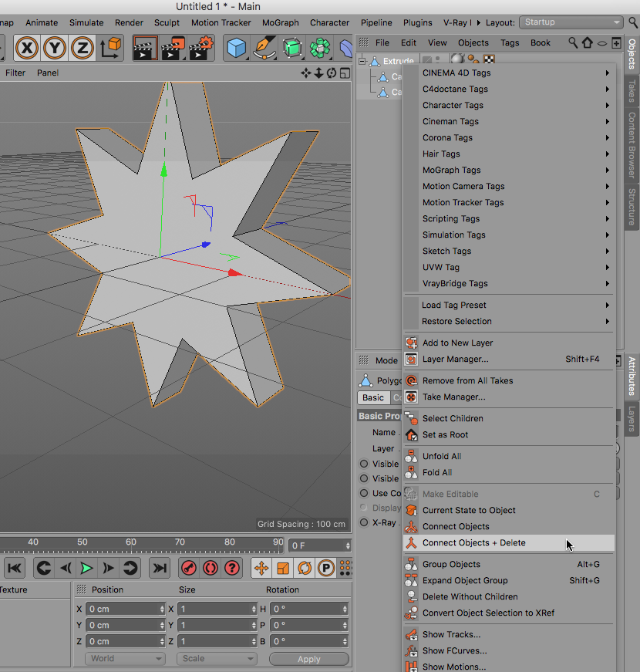Viewport: 640px width, 672px height.
Task: Go to the previous frame
Action: [x=66, y=569]
